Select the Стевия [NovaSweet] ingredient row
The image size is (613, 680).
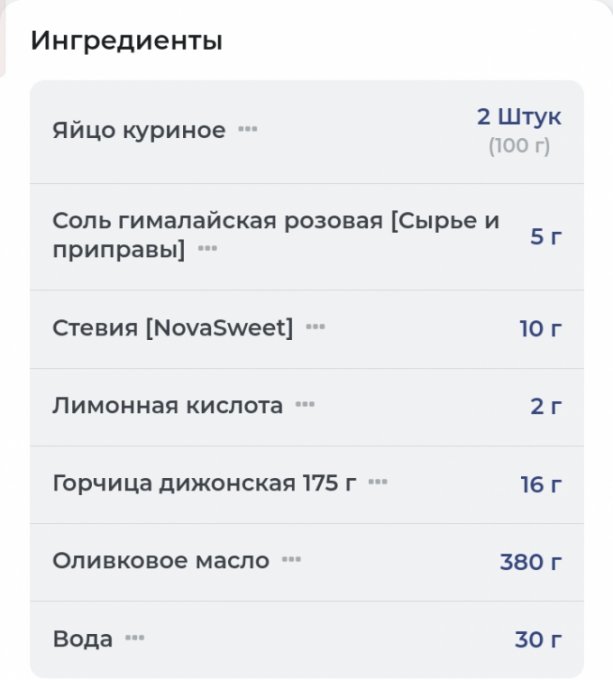[173, 328]
